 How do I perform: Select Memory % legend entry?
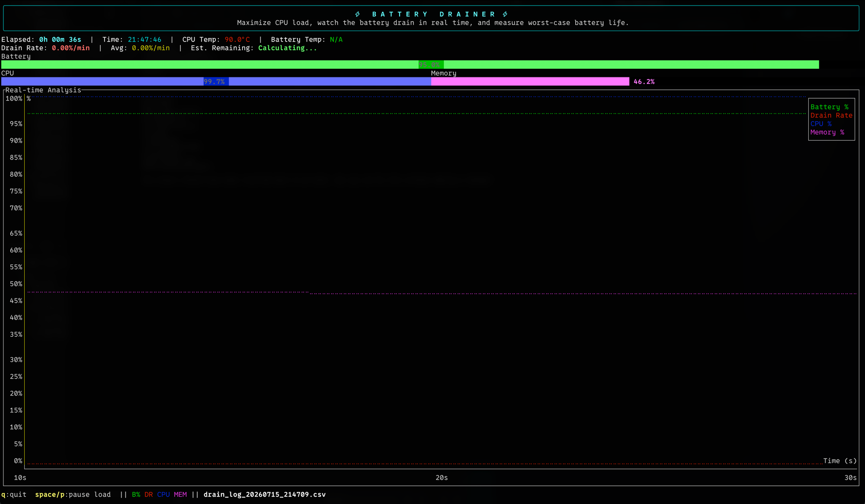[827, 132]
